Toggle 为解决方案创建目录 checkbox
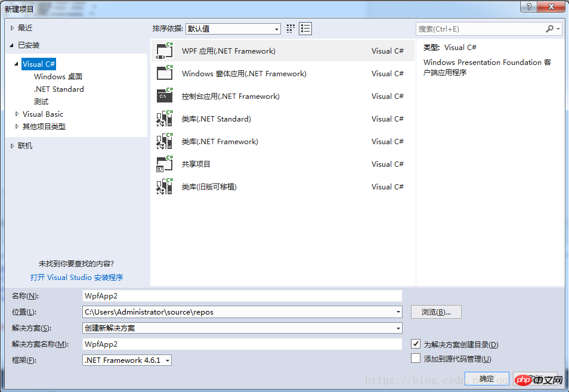569x392 pixels. click(416, 343)
